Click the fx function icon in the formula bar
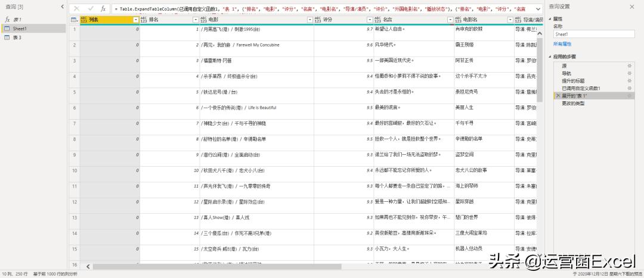644x278 pixels. 104,8
